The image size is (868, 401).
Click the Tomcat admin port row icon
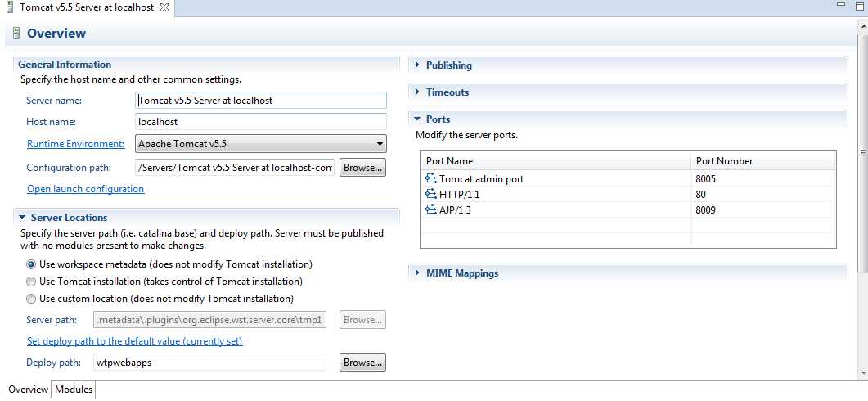[x=430, y=179]
